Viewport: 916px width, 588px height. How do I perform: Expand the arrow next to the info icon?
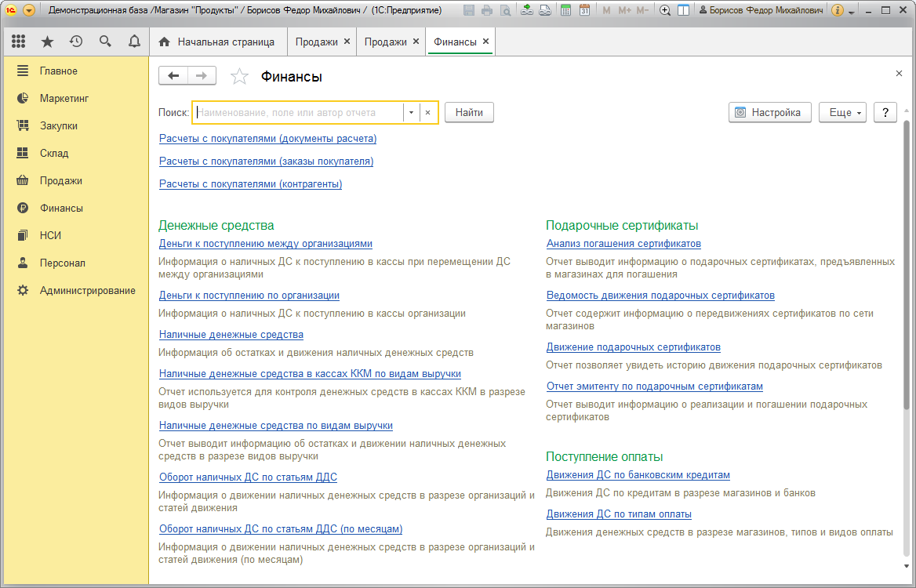pos(851,12)
